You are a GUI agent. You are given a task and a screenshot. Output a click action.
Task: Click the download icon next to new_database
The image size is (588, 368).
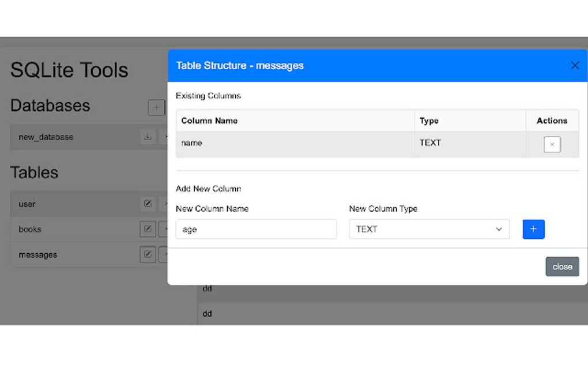pos(148,137)
